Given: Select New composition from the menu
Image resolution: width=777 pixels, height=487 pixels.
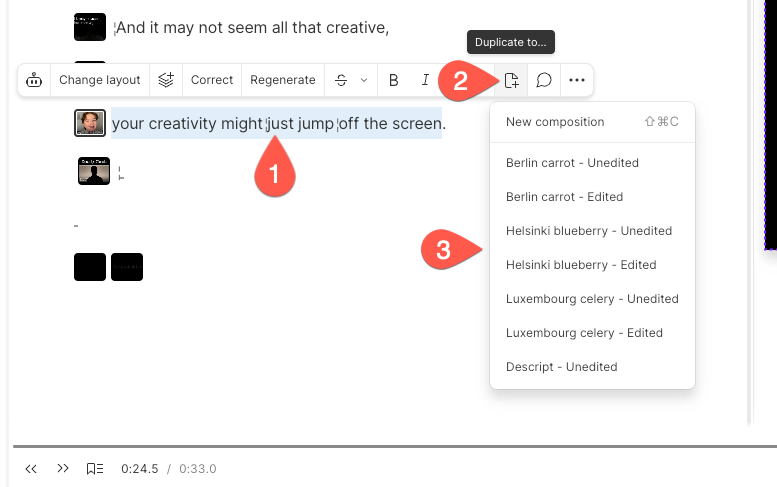Looking at the screenshot, I should coord(592,122).
